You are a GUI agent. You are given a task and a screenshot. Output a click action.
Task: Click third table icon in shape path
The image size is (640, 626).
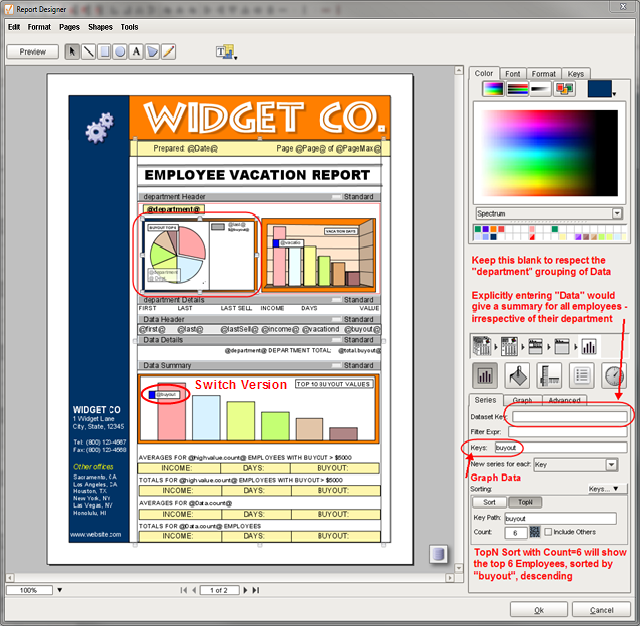click(x=535, y=346)
